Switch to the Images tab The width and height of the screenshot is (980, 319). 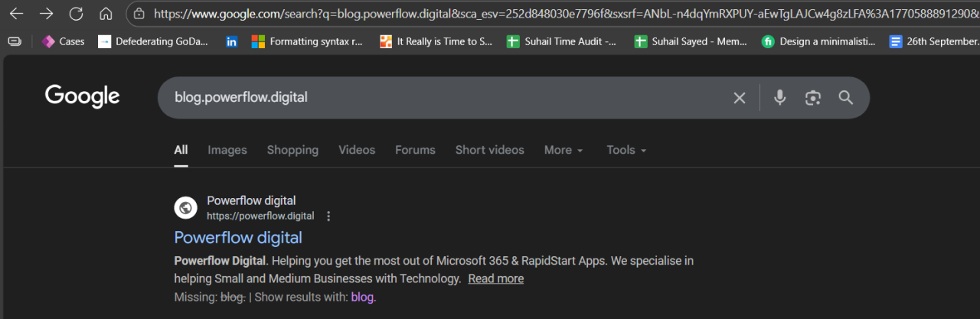click(227, 150)
